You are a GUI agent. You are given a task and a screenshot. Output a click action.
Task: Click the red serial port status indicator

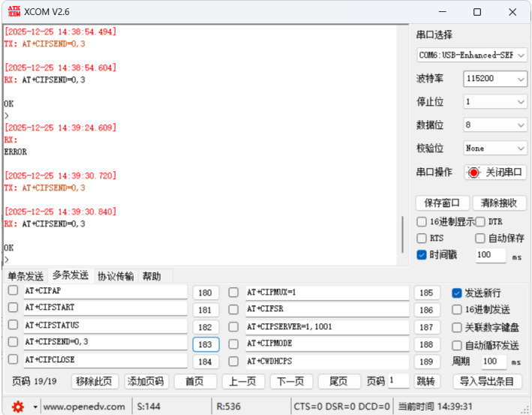[473, 173]
